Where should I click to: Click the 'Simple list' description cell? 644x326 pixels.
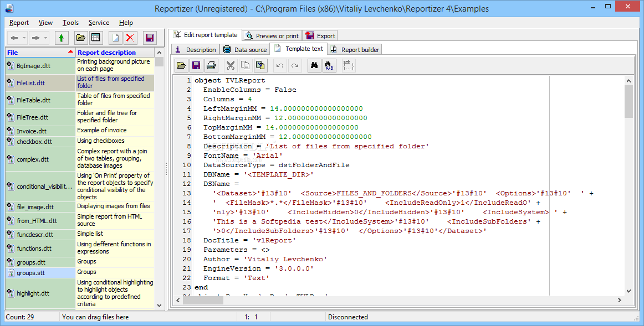(115, 234)
